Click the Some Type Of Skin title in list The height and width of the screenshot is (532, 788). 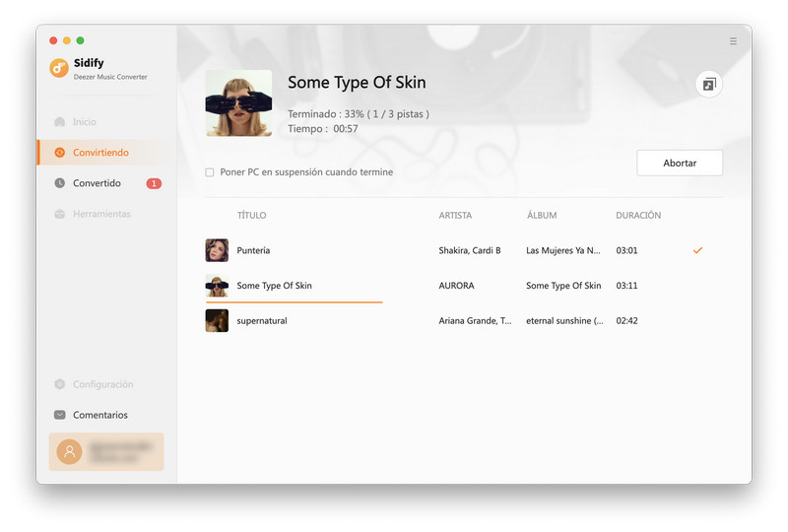click(275, 286)
